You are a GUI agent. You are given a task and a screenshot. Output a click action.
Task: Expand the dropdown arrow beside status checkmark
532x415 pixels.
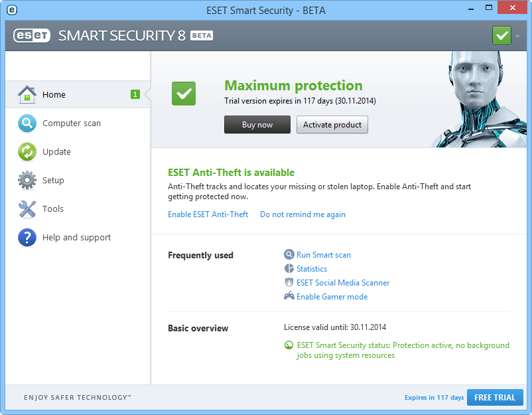point(517,36)
